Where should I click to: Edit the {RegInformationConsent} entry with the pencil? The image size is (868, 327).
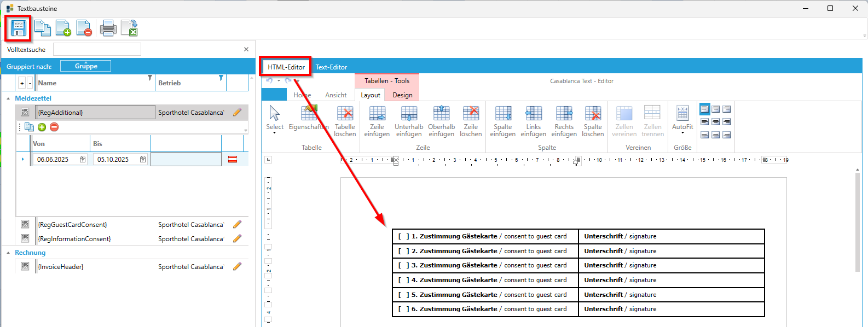point(237,238)
